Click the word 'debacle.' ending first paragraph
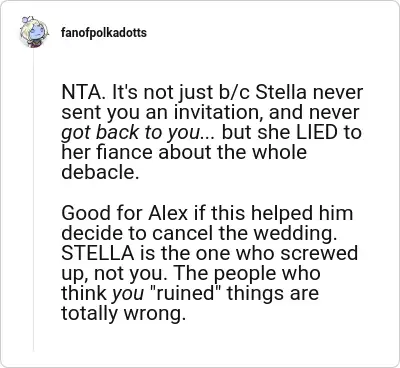400x368 pixels. (100, 172)
